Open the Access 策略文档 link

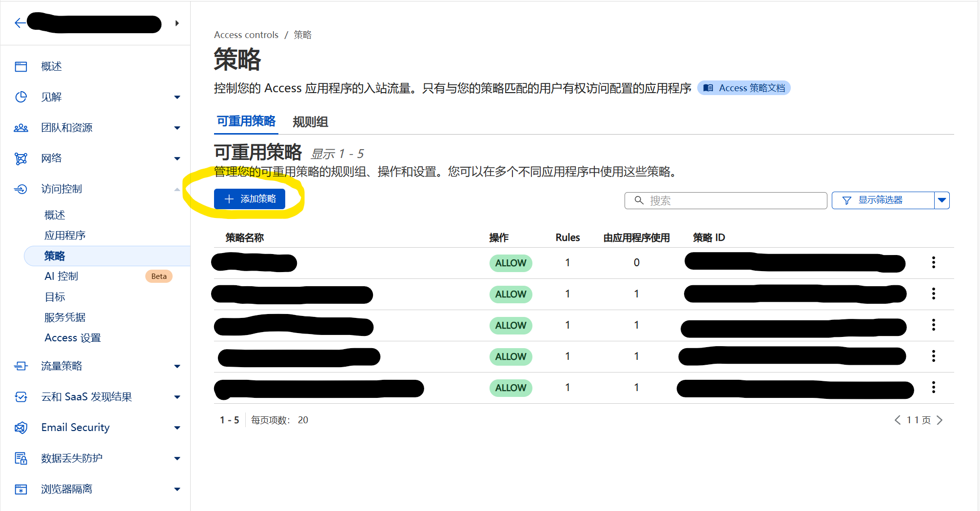tap(744, 88)
